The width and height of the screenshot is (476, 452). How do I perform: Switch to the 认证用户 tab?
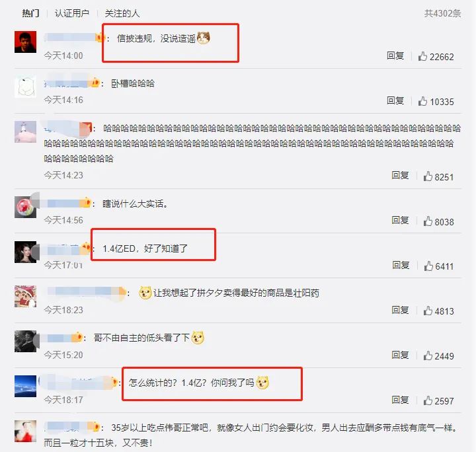71,13
